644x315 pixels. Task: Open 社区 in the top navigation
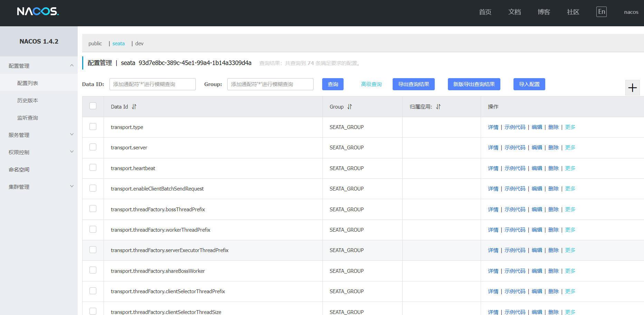click(573, 12)
